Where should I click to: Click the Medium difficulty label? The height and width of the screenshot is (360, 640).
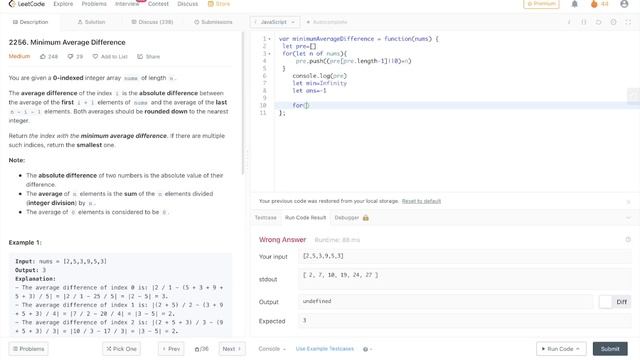19,56
